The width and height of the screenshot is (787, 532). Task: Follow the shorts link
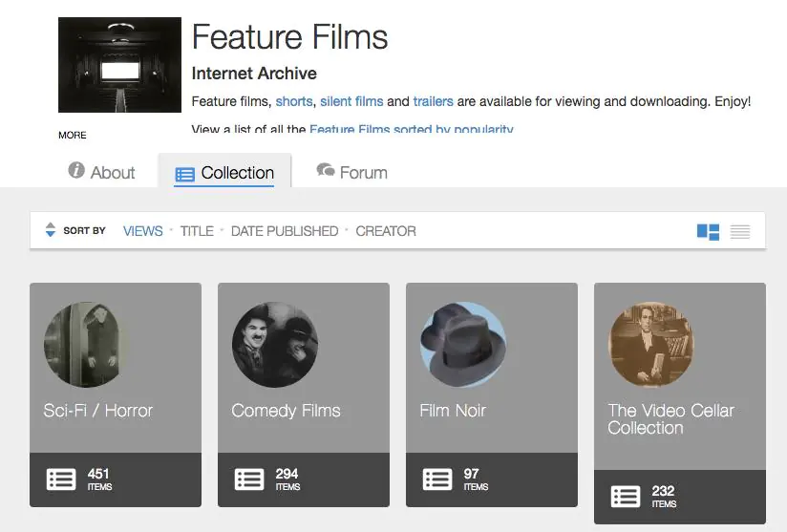pyautogui.click(x=294, y=101)
